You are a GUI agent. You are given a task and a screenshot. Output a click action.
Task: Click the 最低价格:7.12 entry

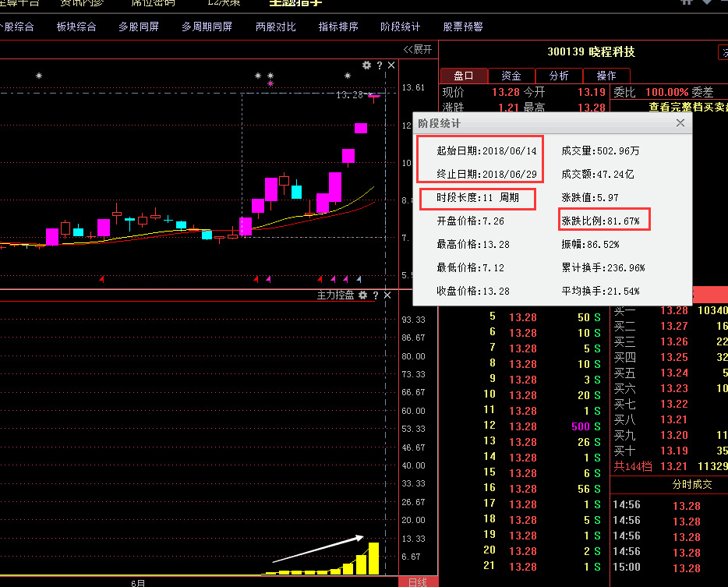point(470,267)
